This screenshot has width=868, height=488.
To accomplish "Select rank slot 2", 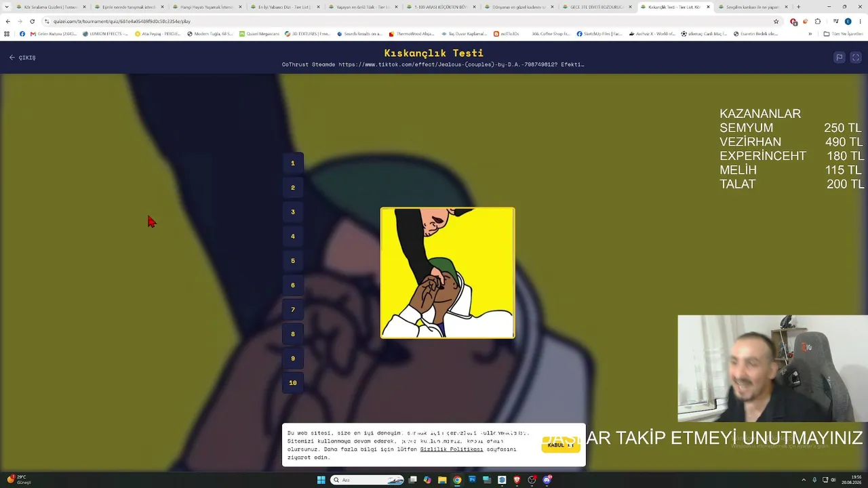I will (x=293, y=188).
